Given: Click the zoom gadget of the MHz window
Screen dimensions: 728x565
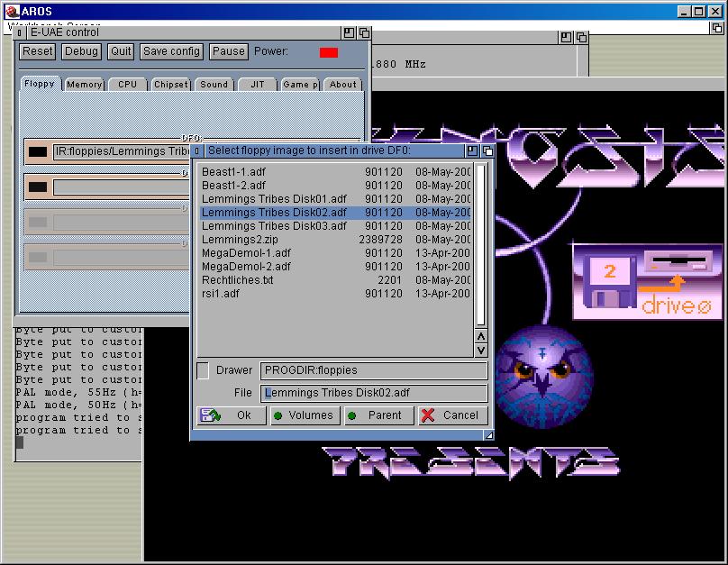Looking at the screenshot, I should [566, 37].
